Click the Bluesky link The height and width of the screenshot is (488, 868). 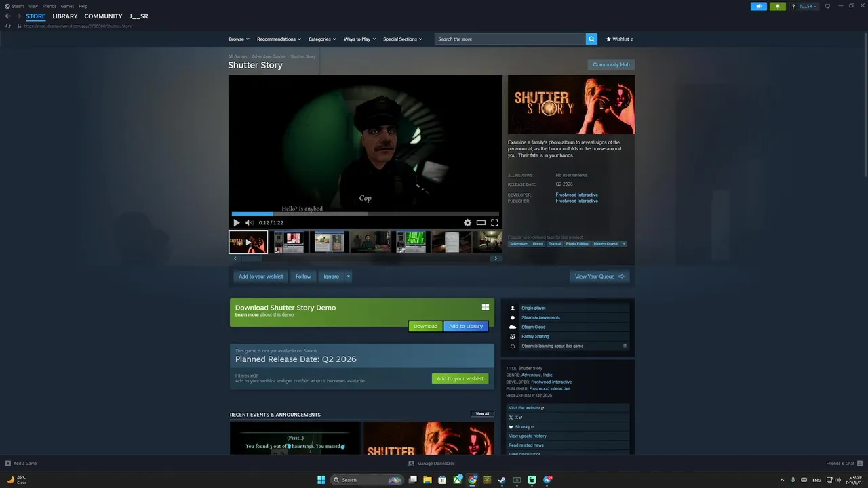coord(522,427)
